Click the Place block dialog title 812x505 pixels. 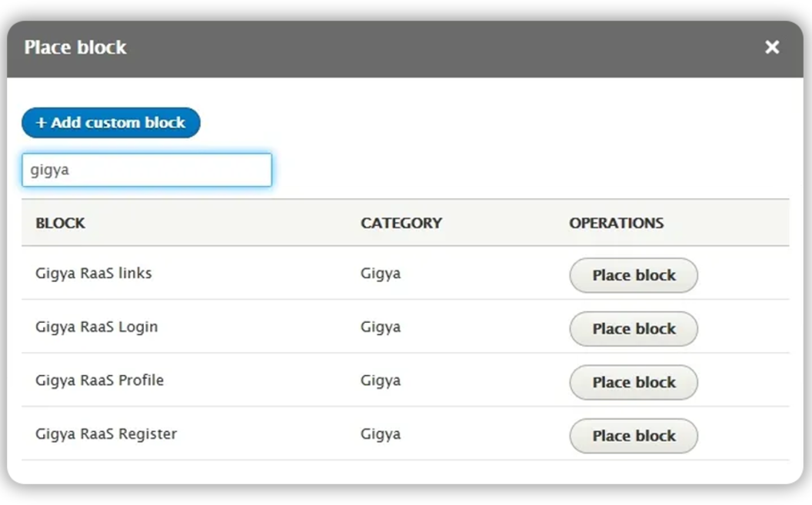(75, 48)
